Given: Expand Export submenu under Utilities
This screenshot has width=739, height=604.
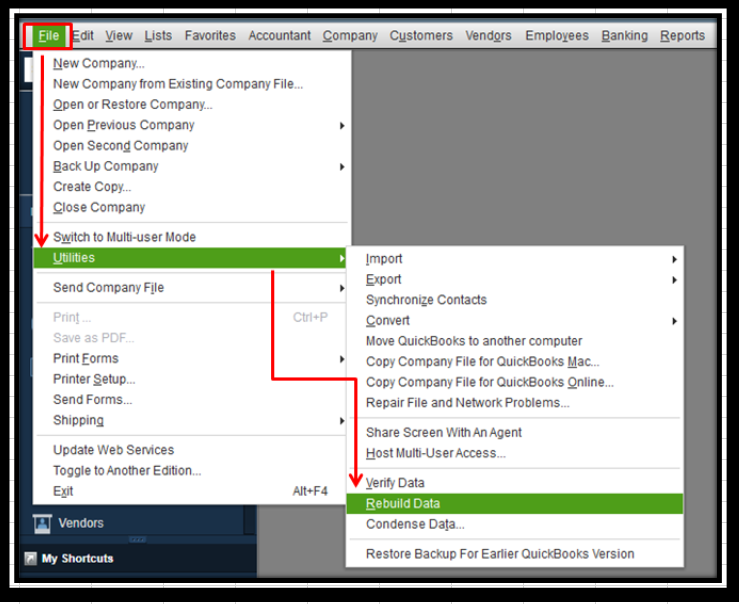Looking at the screenshot, I should point(515,279).
